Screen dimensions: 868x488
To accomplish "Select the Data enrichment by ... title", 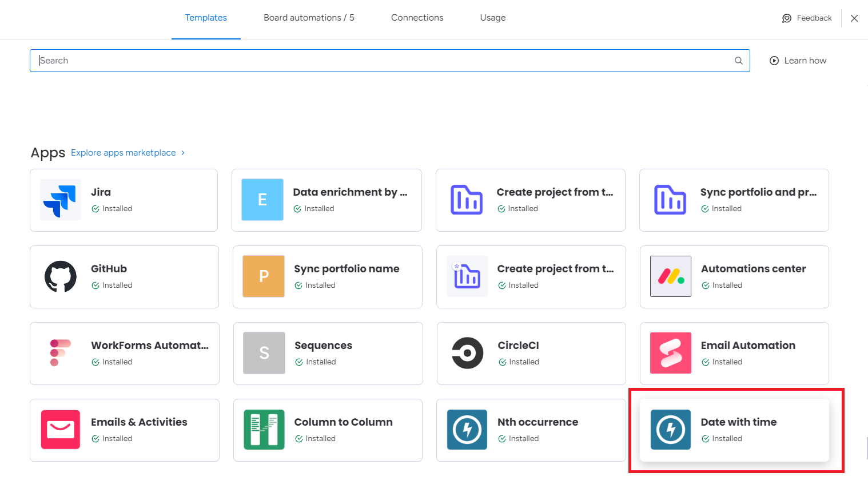I will click(x=350, y=192).
